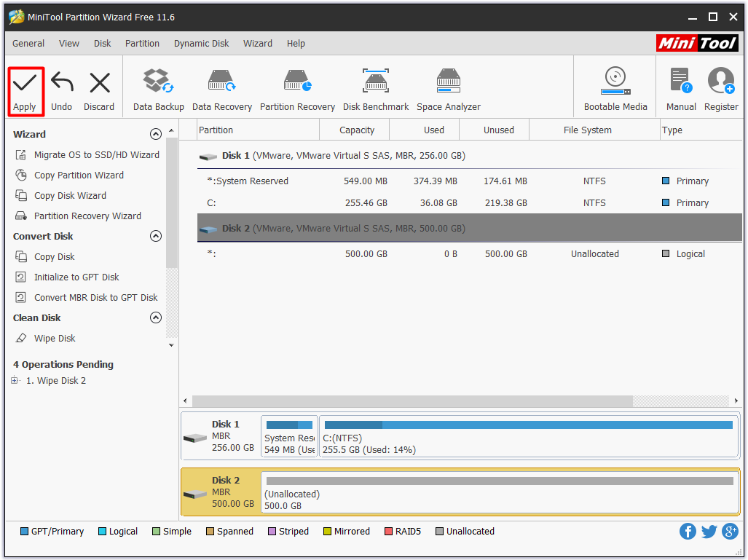The image size is (748, 560).
Task: Click Unallocated 500.0 GB block in disk map
Action: click(500, 493)
